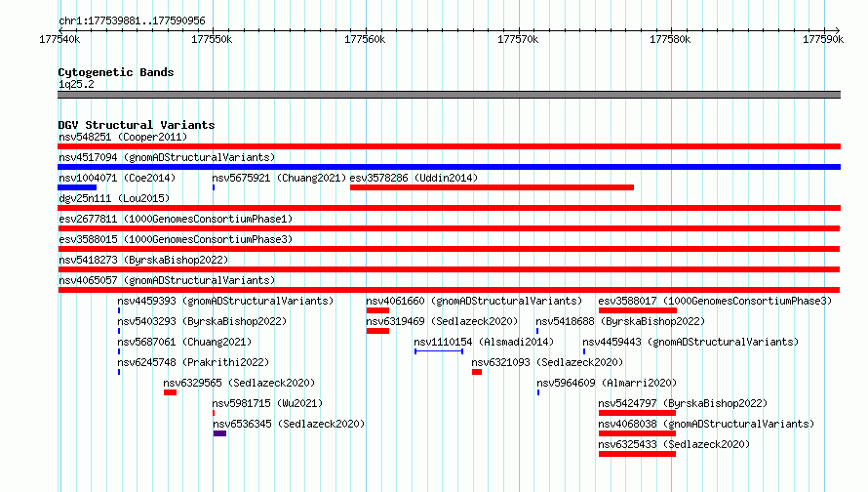Image resolution: width=868 pixels, height=492 pixels.
Task: Click nsv6245748 (Prakrithi2022) label
Action: (x=193, y=362)
